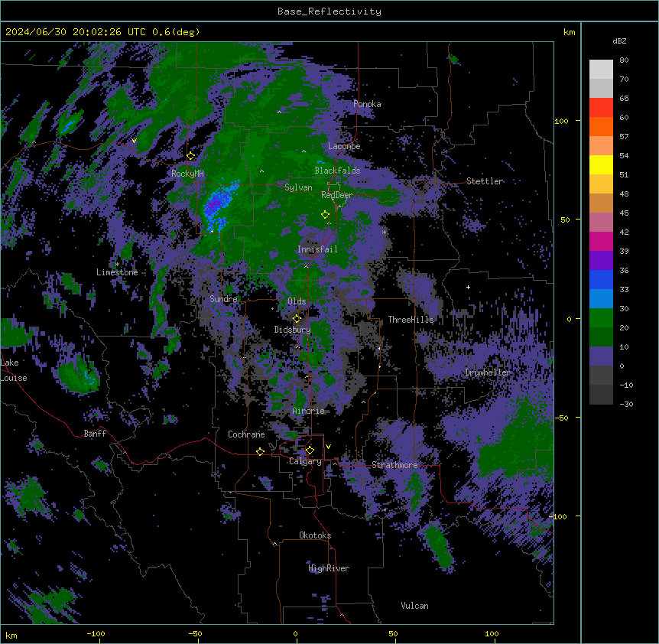Click the Olds city label
The image size is (659, 644).
pos(297,301)
